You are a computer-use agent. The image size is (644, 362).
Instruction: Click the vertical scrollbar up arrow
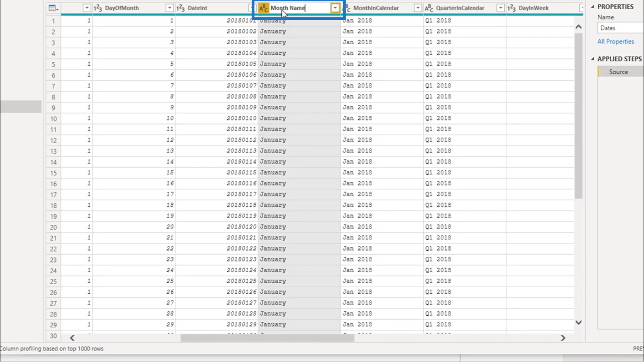coord(578,27)
